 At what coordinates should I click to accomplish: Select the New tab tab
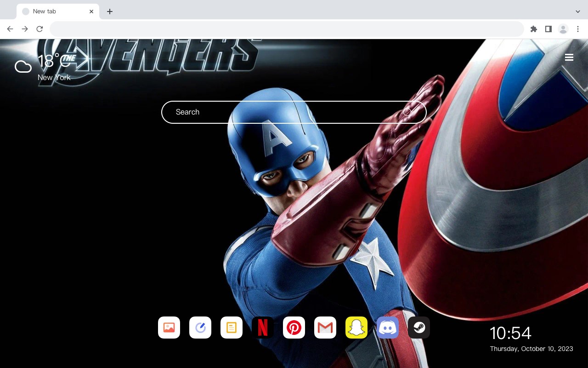[x=57, y=11]
